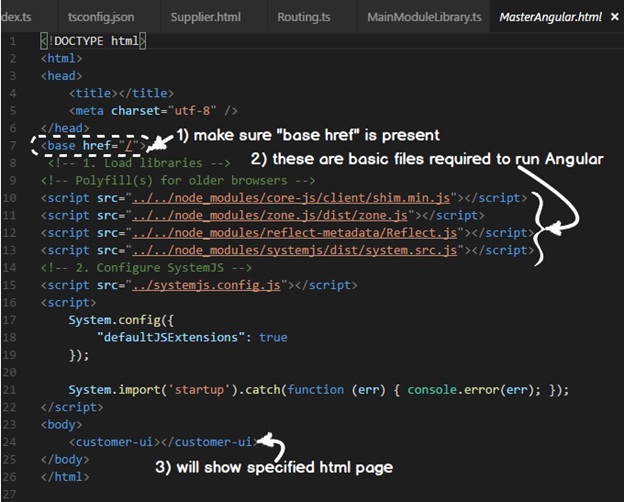Place cursor in the title tag line

point(121,94)
